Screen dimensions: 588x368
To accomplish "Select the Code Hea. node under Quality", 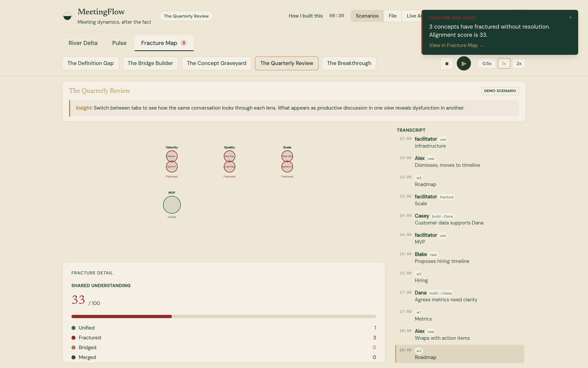I will click(229, 167).
